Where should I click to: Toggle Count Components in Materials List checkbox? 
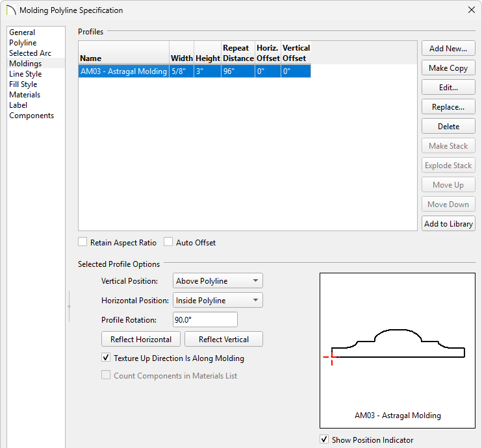106,375
